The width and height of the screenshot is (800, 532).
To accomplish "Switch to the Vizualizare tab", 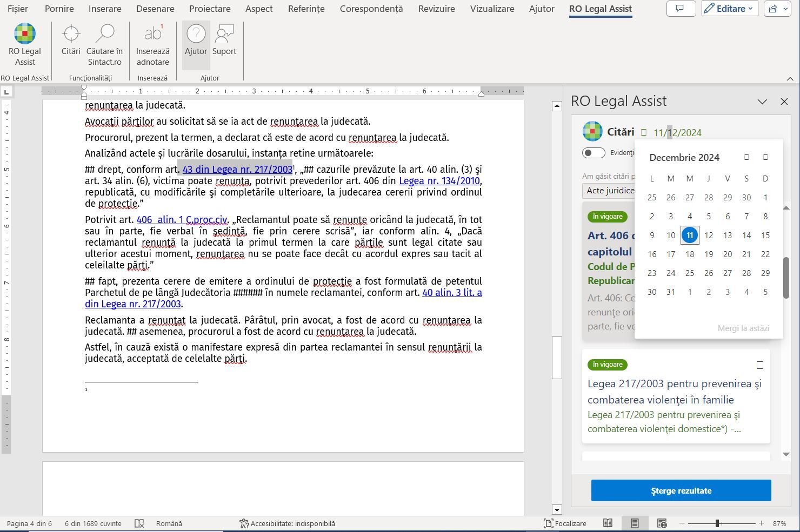I will tap(492, 9).
